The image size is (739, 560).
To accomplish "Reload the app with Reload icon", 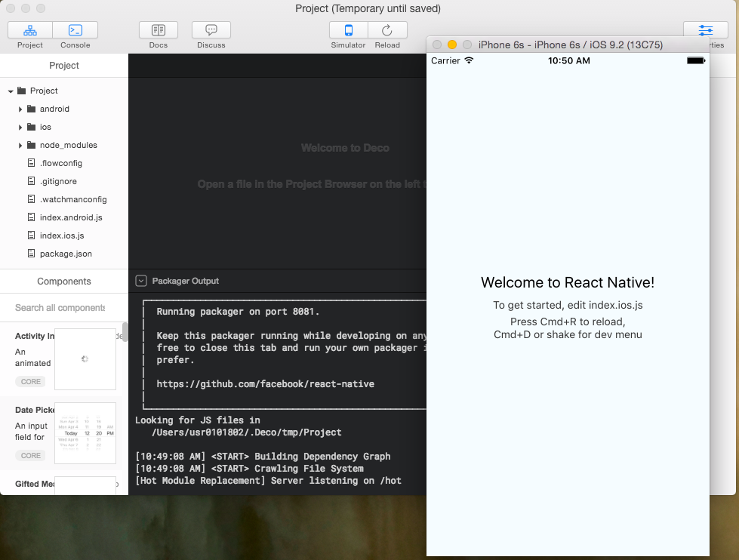I will coord(387,30).
